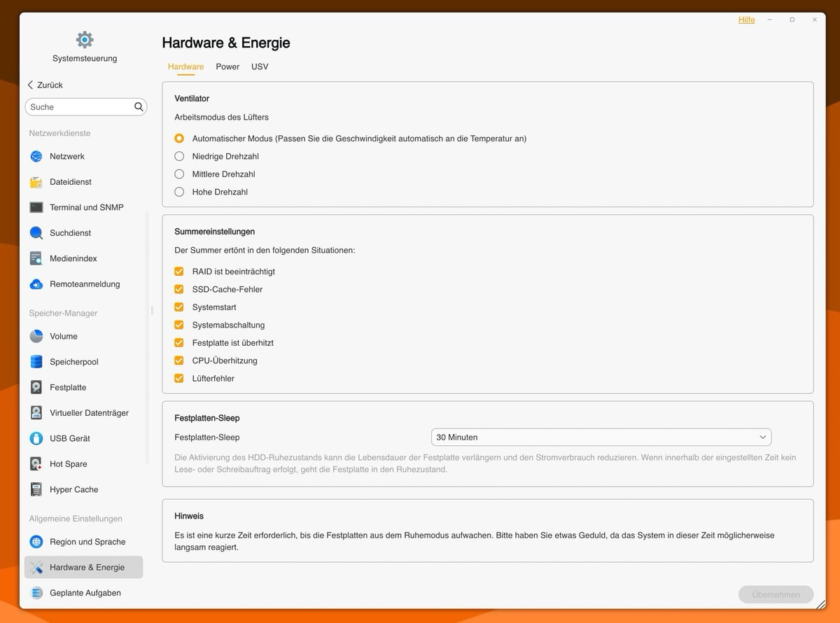The image size is (840, 623).
Task: Open the USV tab
Action: (260, 66)
